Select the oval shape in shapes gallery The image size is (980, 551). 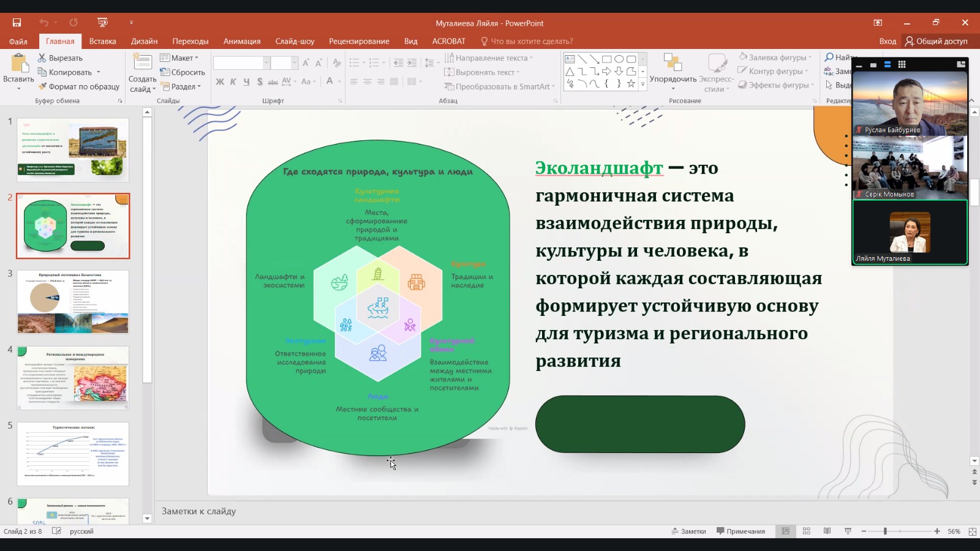(x=619, y=59)
